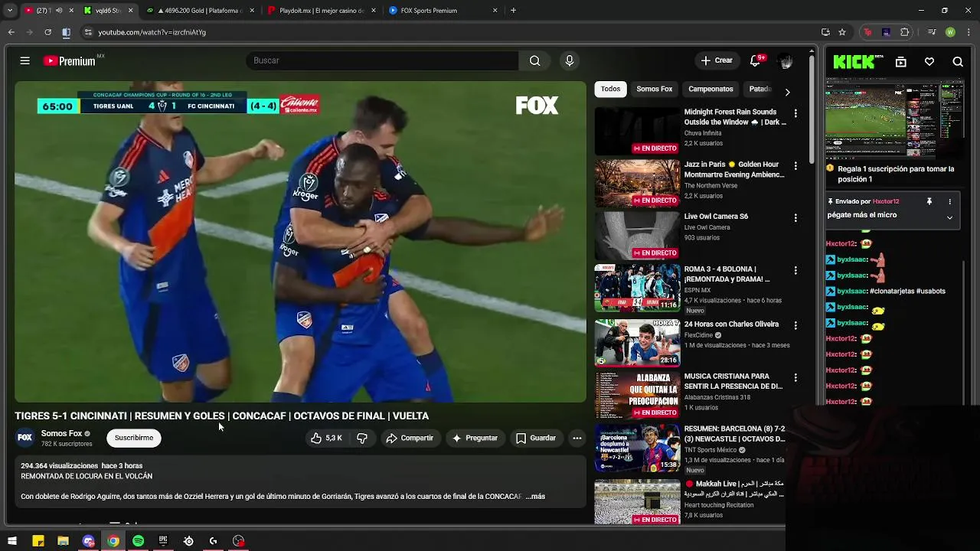
Task: Dislike the video with thumbs down
Action: pyautogui.click(x=362, y=438)
